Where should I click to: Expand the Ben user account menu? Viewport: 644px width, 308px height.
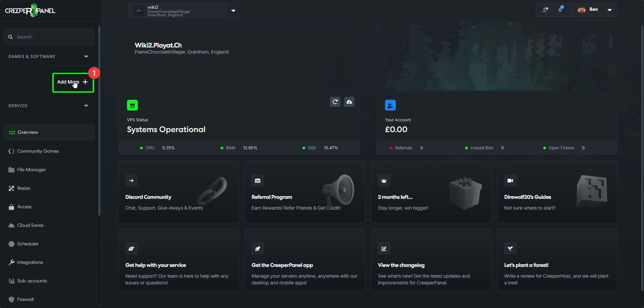tap(609, 10)
